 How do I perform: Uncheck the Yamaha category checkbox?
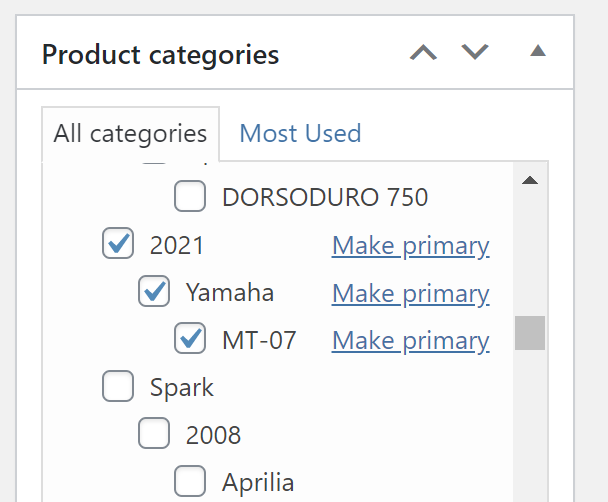pyautogui.click(x=154, y=292)
